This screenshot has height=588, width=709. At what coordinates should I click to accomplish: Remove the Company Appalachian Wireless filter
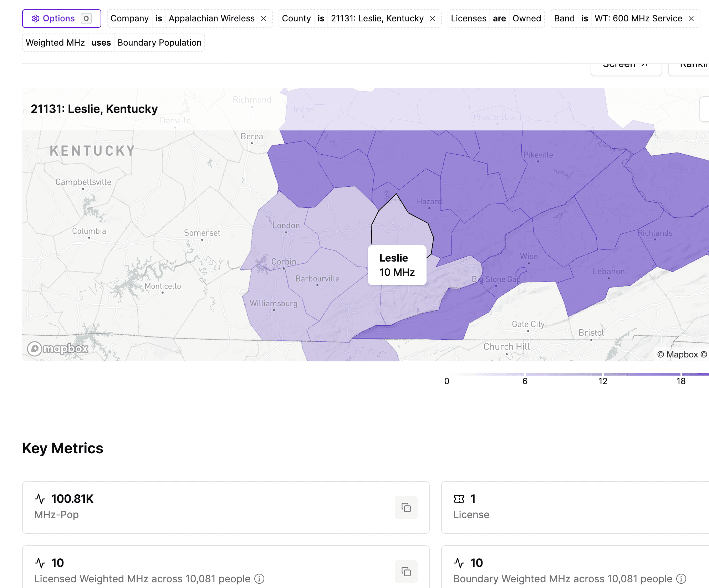pyautogui.click(x=264, y=18)
